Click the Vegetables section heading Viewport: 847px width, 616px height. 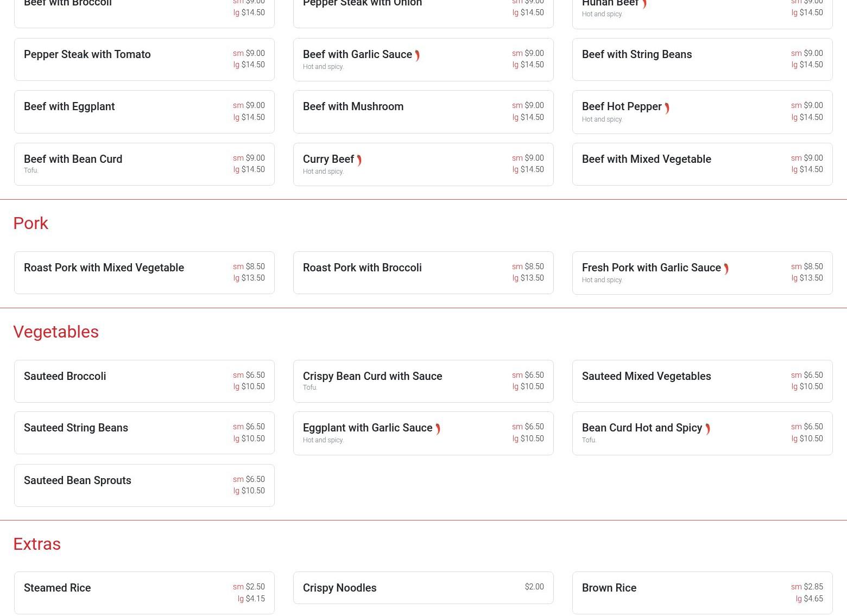(56, 332)
